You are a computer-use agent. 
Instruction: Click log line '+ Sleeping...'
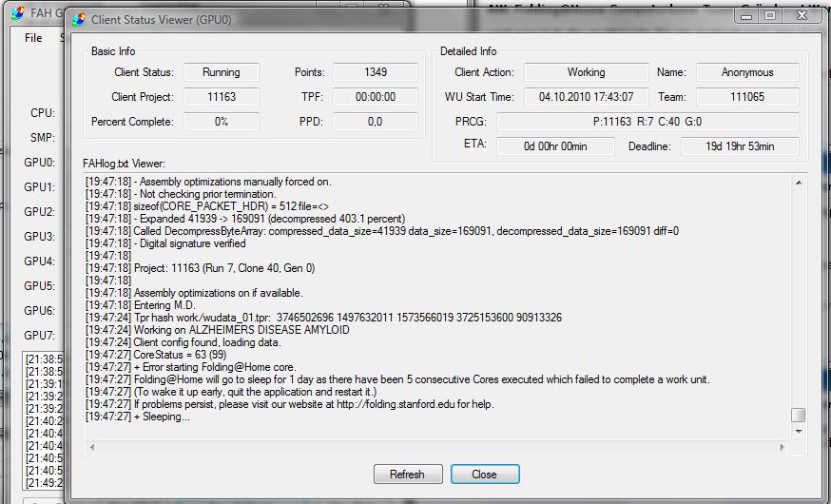138,417
